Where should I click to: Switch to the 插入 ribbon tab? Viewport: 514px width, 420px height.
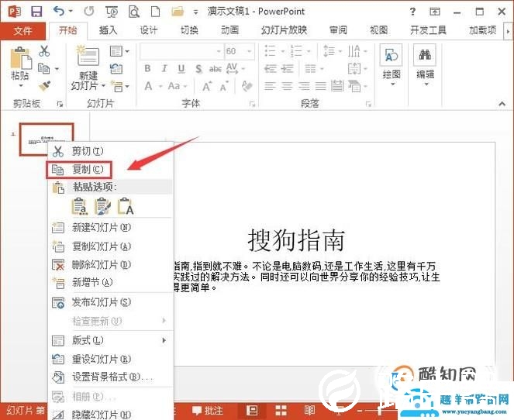[x=109, y=30]
